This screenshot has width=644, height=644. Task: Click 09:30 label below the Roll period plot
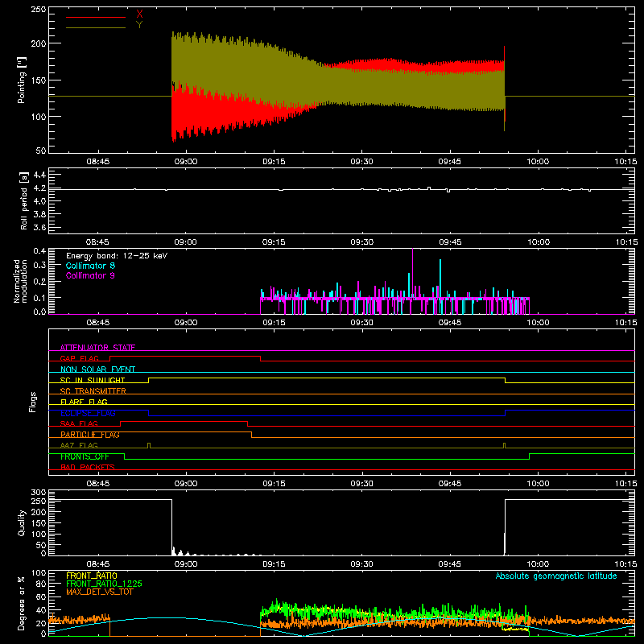point(361,242)
